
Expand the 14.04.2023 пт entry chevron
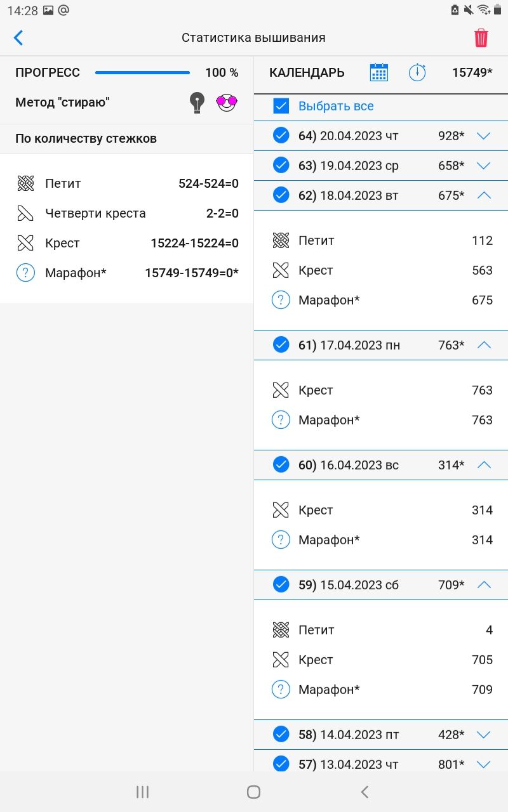click(484, 735)
